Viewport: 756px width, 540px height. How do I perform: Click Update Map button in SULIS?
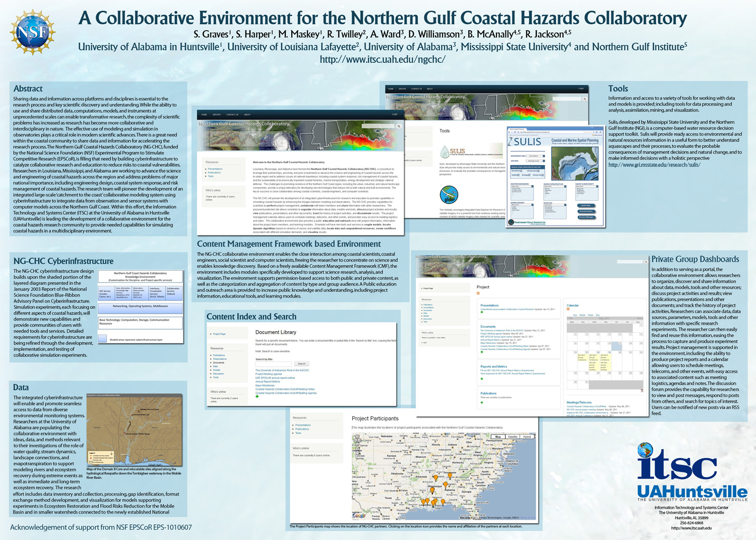586,205
